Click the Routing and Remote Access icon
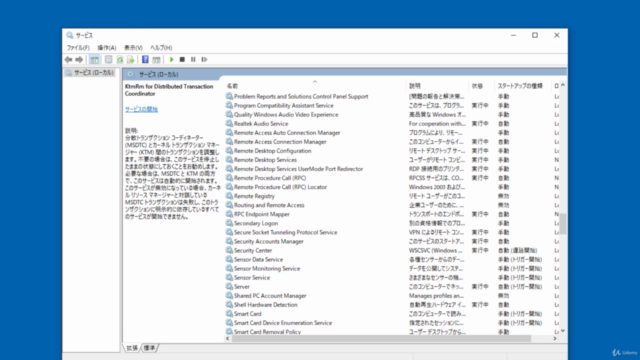 (229, 205)
